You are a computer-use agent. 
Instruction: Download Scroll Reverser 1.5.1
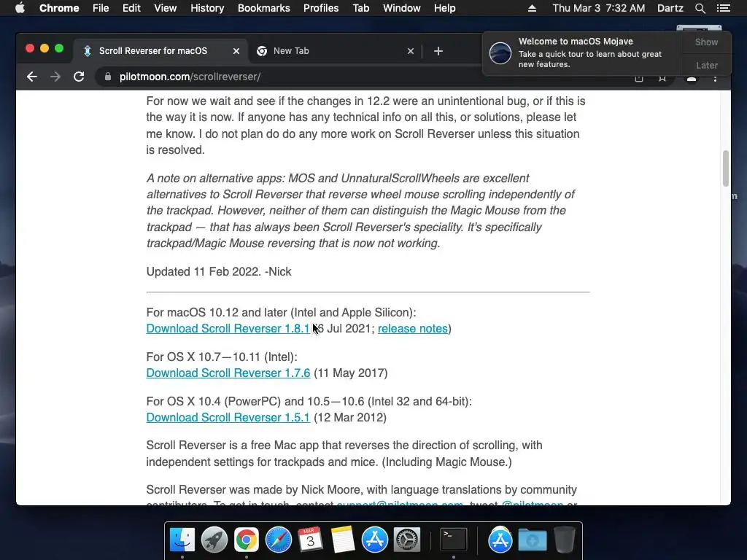[228, 417]
